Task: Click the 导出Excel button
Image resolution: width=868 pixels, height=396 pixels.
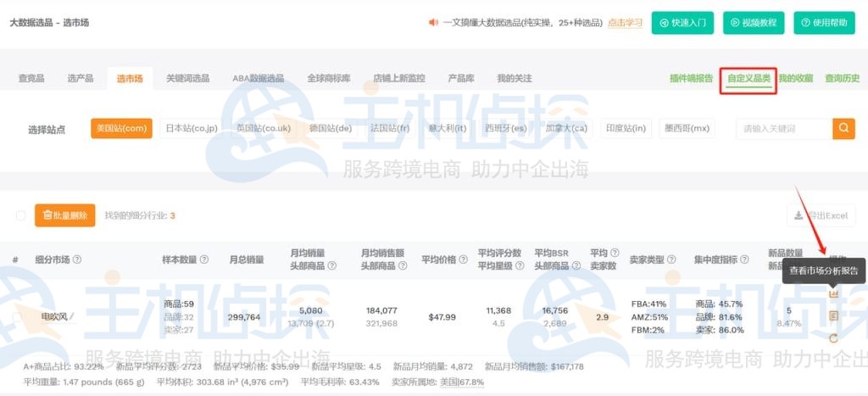Action: (x=821, y=215)
